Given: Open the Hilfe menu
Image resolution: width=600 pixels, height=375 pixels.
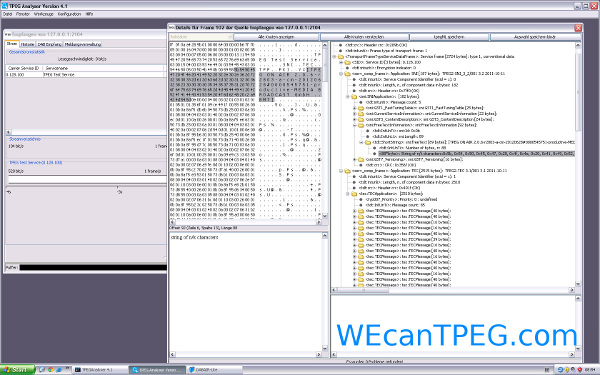Looking at the screenshot, I should 89,14.
